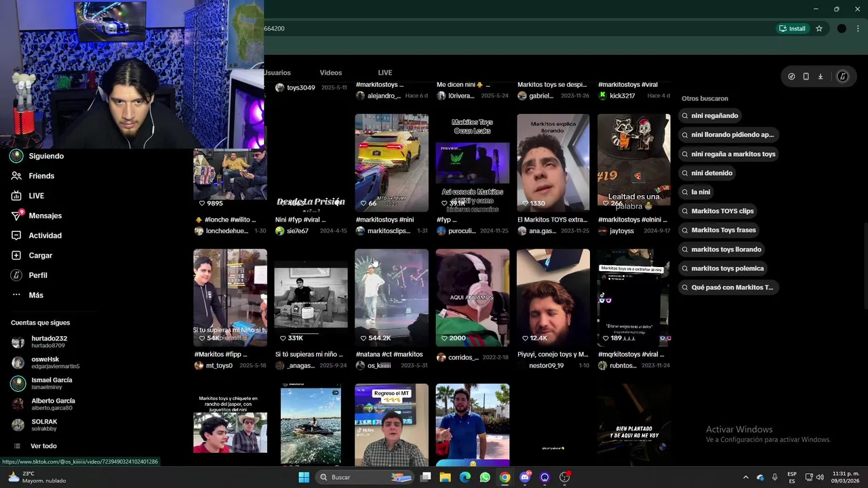Visit uploader nestor09.19 profile

[x=546, y=365]
